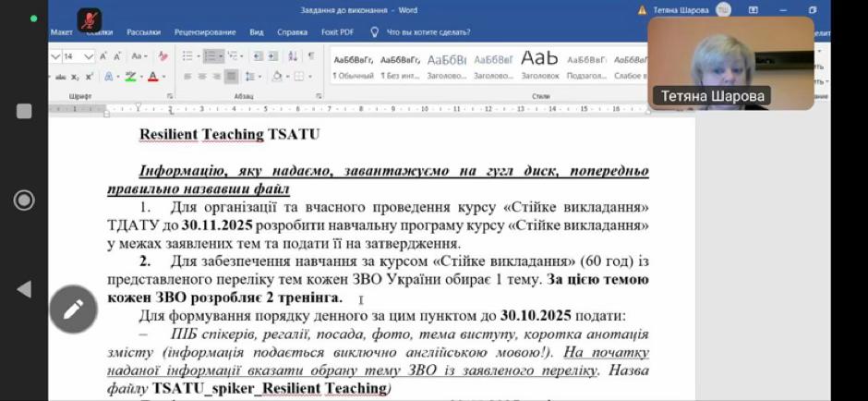The width and height of the screenshot is (868, 401).
Task: Click the sort A-Z icon
Action: pos(294,56)
